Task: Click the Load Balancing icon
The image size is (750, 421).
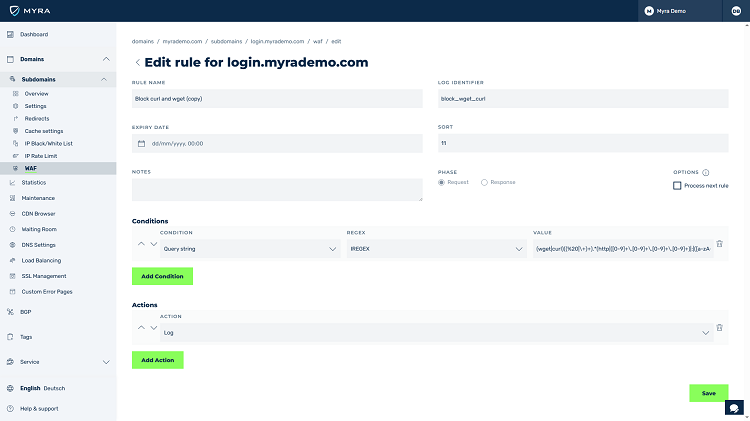Action: pos(12,260)
